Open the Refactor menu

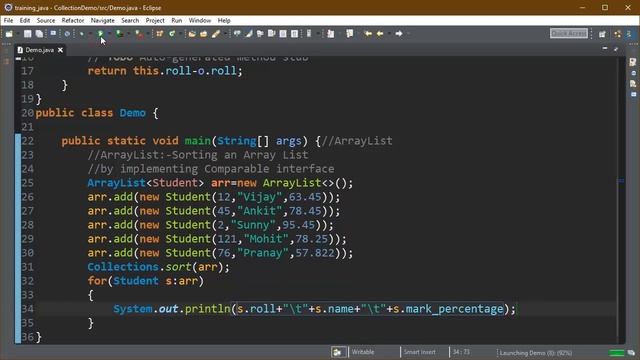point(73,20)
